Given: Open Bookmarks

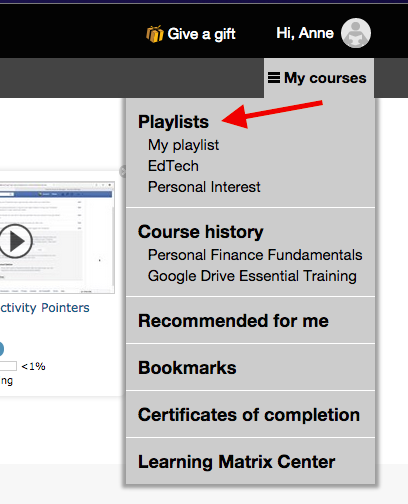Looking at the screenshot, I should click(x=187, y=368).
